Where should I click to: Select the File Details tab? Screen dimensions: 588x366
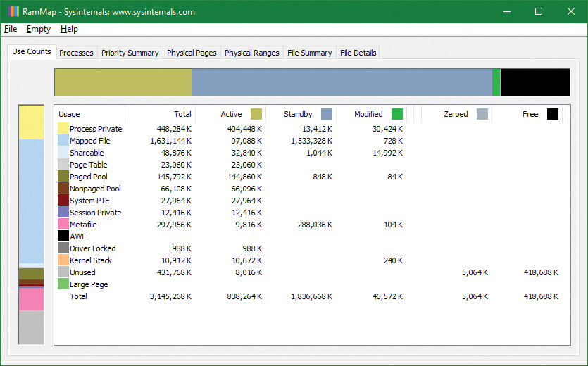tap(358, 53)
